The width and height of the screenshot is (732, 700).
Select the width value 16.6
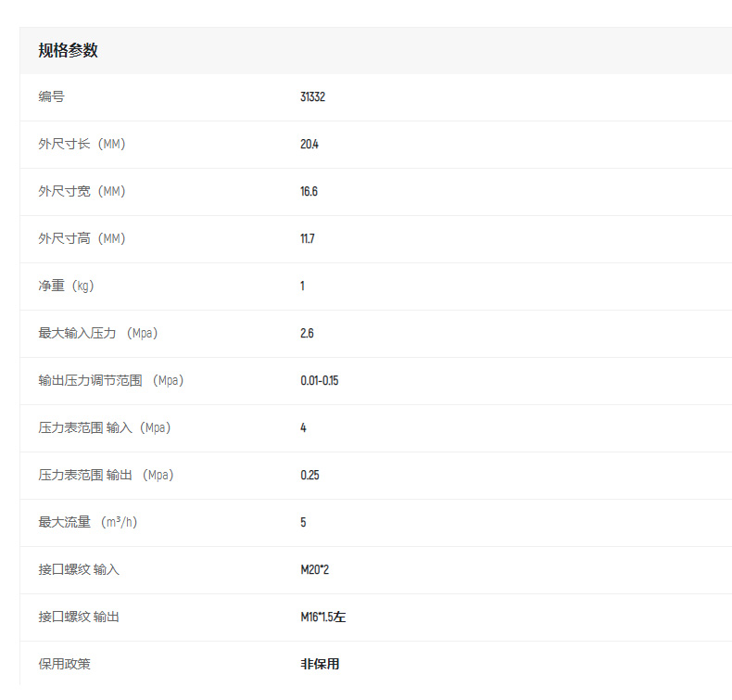click(x=309, y=191)
